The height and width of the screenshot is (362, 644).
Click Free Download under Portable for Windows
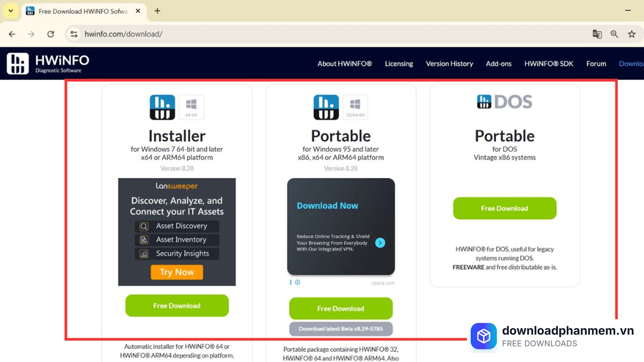point(341,309)
